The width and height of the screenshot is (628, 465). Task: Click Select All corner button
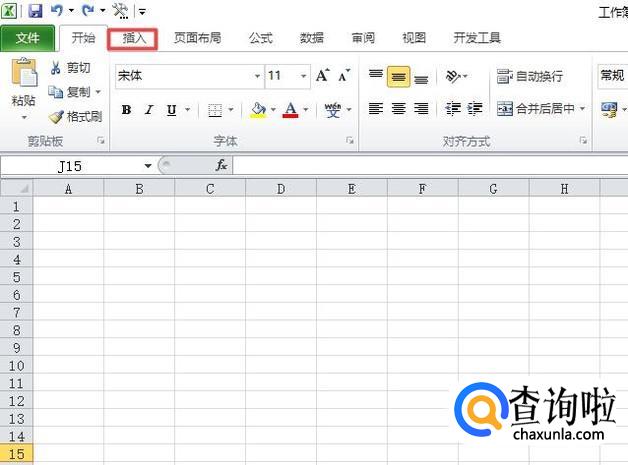[x=17, y=188]
